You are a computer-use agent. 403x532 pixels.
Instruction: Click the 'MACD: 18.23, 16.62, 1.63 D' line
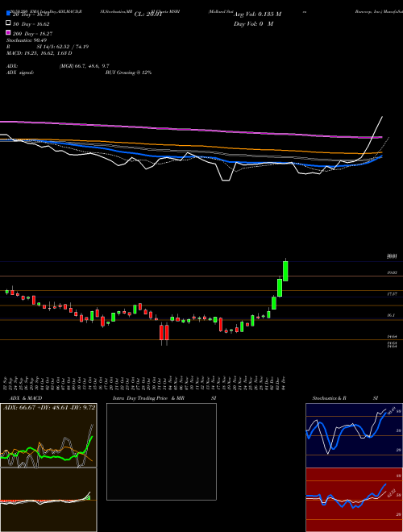tap(39, 53)
